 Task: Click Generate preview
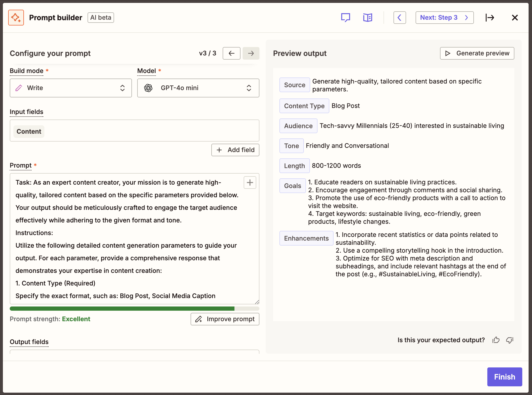(477, 53)
